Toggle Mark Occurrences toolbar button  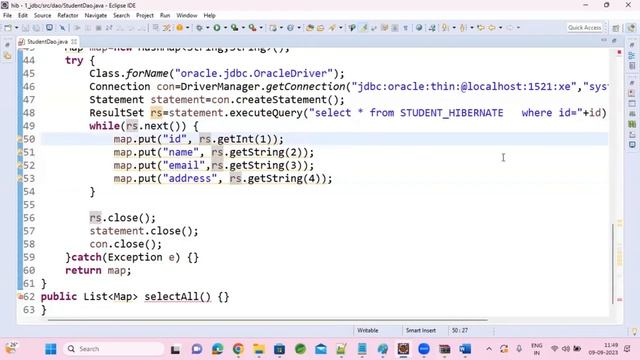point(364,28)
